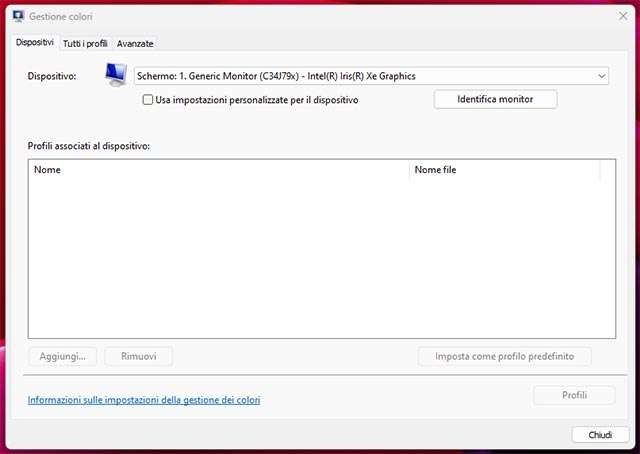Open the Dispositivo dropdown list
640x454 pixels.
tap(371, 76)
